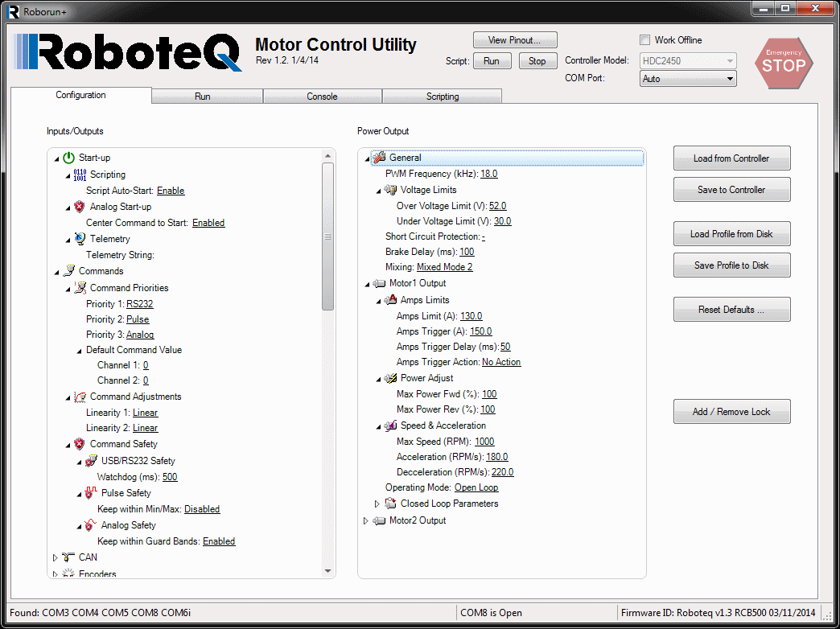Click the Voltage Limits icon
The image size is (840, 629).
(x=390, y=190)
